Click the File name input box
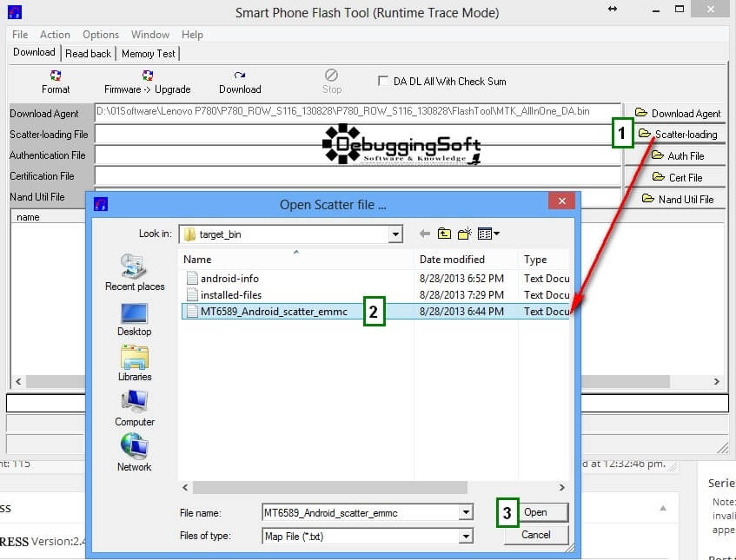Viewport: 736px width, 560px height. point(361,512)
